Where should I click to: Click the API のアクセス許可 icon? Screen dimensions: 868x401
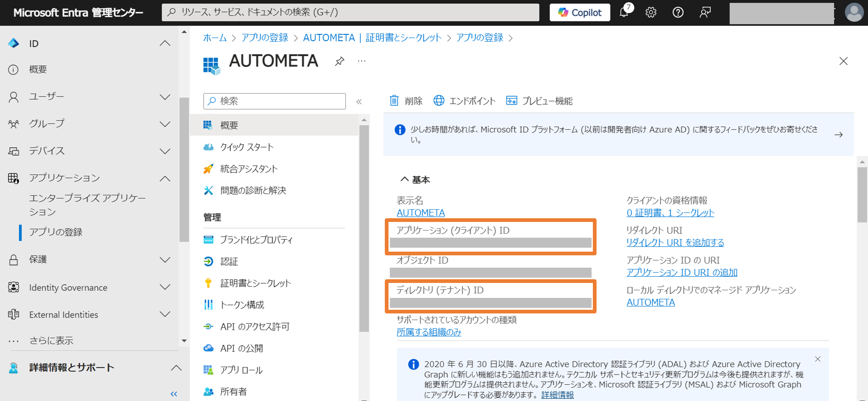208,327
